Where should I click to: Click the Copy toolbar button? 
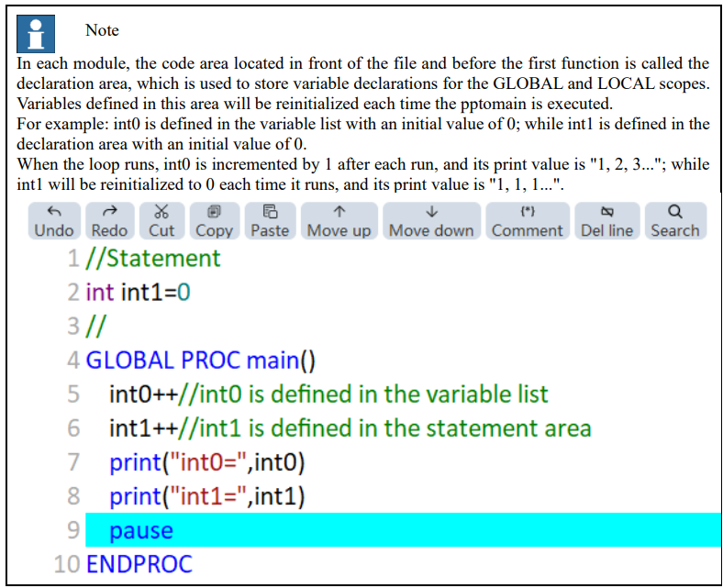click(x=215, y=221)
